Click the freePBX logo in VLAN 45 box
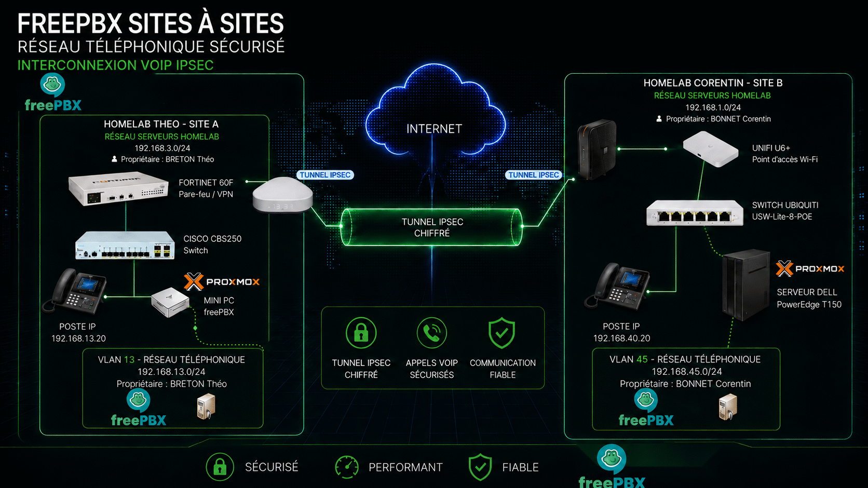 pos(646,409)
